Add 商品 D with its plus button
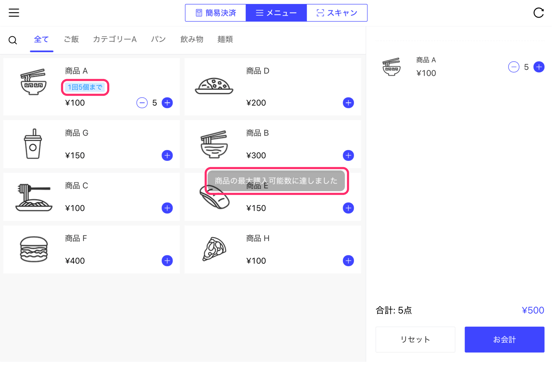The width and height of the screenshot is (552, 365). pos(348,103)
